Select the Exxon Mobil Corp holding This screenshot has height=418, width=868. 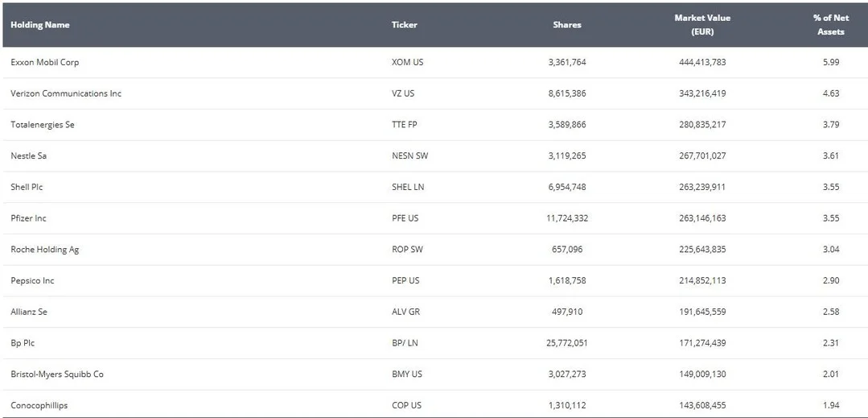tap(45, 62)
